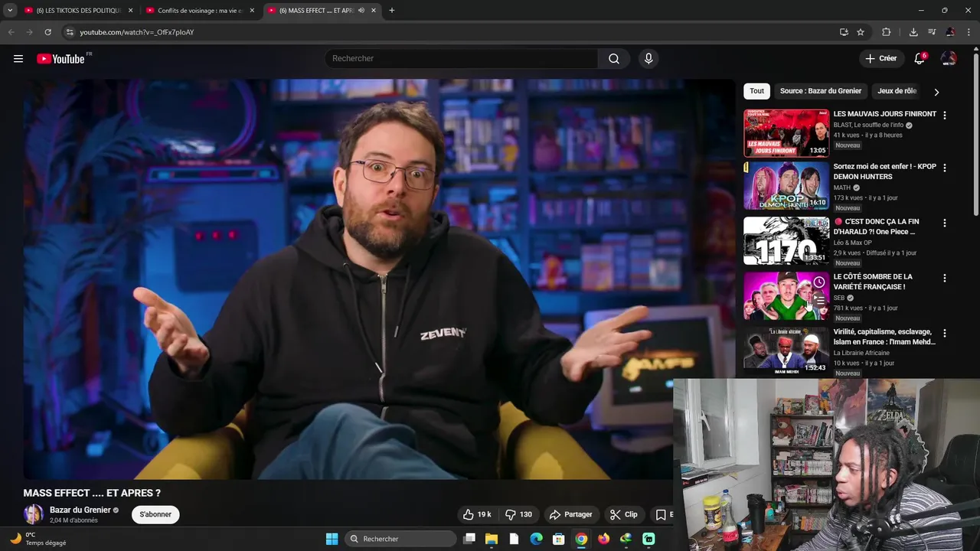Click the BLAST, Le souffle de l'info text
980x551 pixels.
point(868,125)
